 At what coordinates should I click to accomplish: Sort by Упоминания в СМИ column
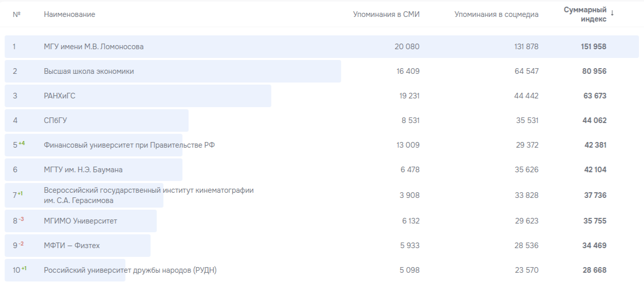[386, 14]
